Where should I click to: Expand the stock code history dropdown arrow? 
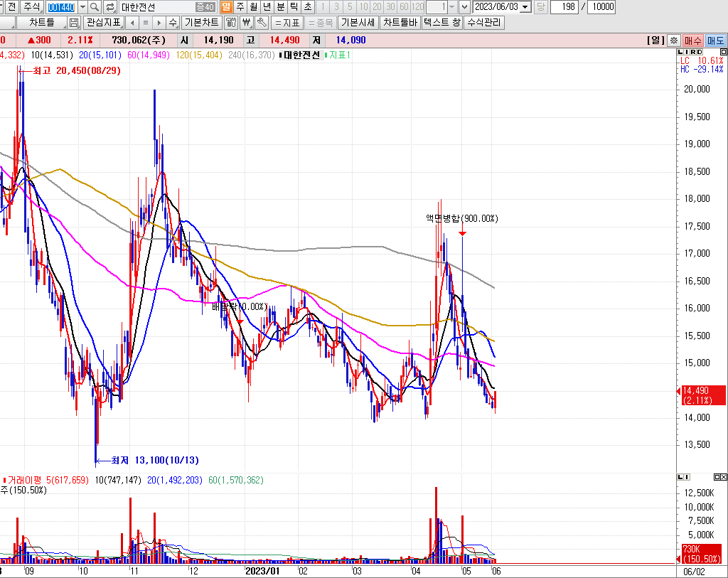(x=82, y=7)
